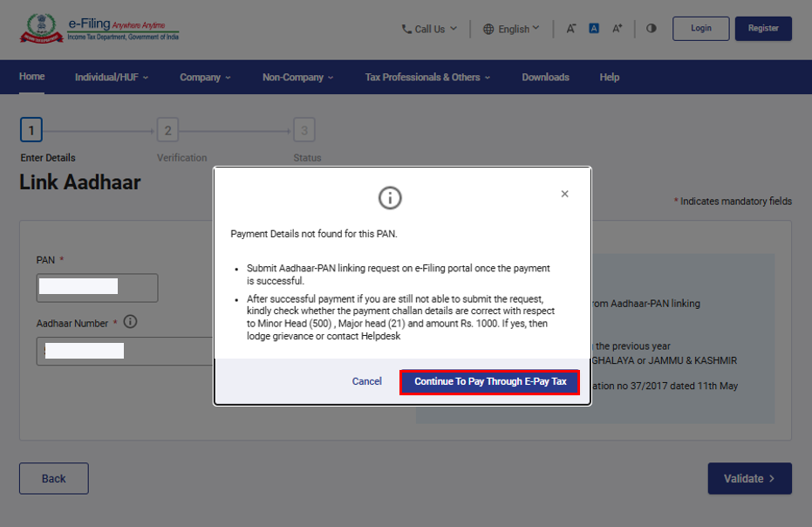Expand the Non-Company menu
Image resolution: width=812 pixels, height=527 pixels.
pos(297,77)
